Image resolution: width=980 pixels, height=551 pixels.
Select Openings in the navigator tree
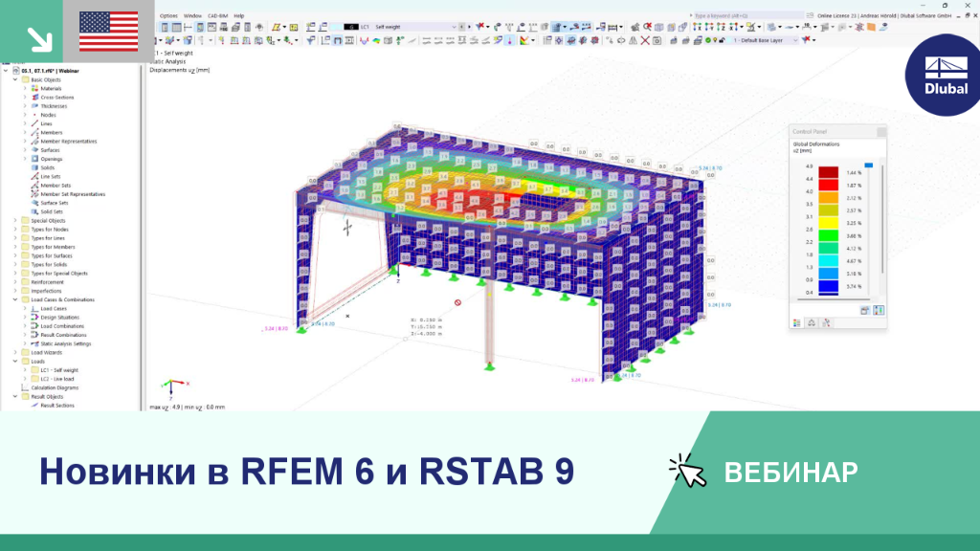point(52,159)
